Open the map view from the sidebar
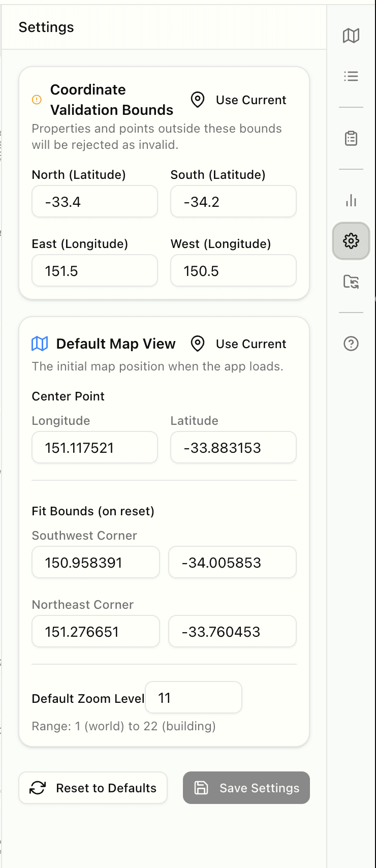This screenshot has width=376, height=868. 351,36
